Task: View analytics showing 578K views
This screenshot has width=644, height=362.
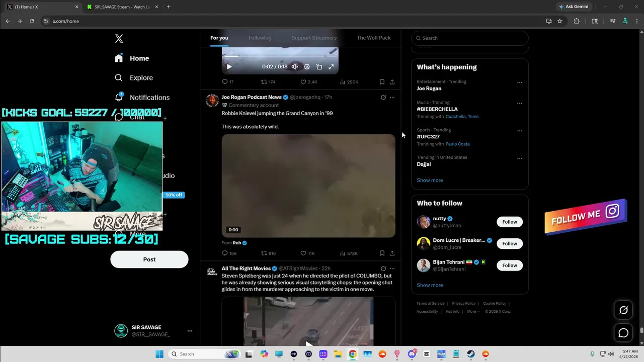Action: pyautogui.click(x=349, y=253)
